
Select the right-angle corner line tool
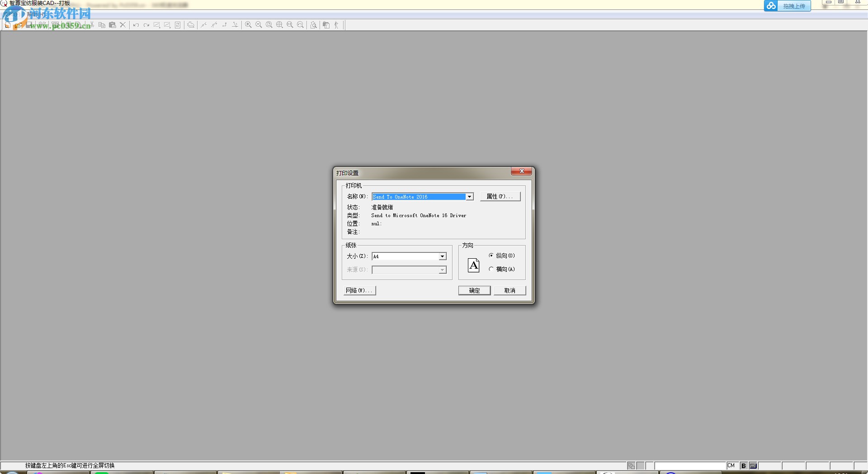(x=225, y=25)
